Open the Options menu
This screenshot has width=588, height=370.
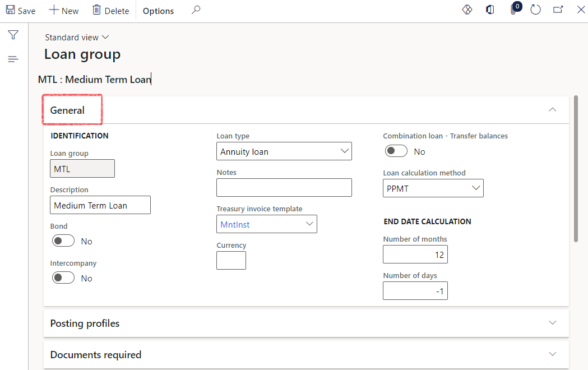click(x=158, y=11)
